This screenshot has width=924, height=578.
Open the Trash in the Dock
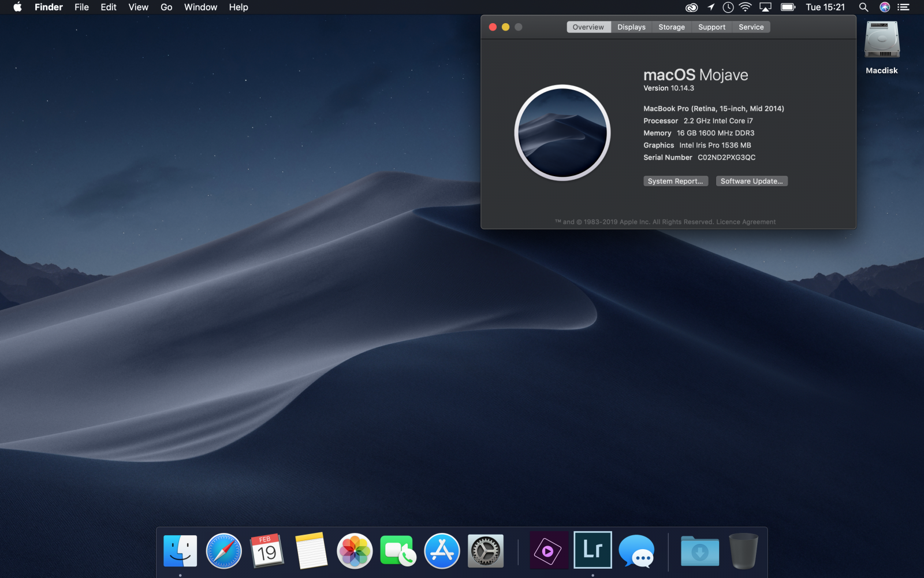[744, 551]
